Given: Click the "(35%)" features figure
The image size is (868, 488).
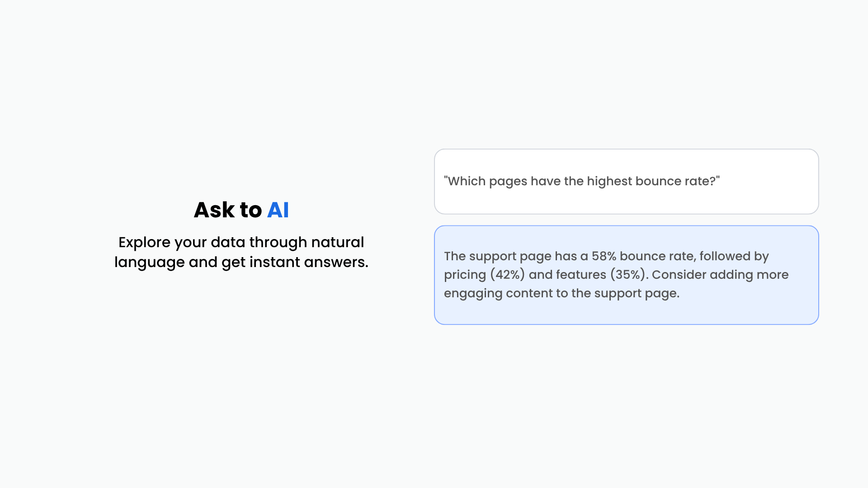Looking at the screenshot, I should tap(627, 275).
